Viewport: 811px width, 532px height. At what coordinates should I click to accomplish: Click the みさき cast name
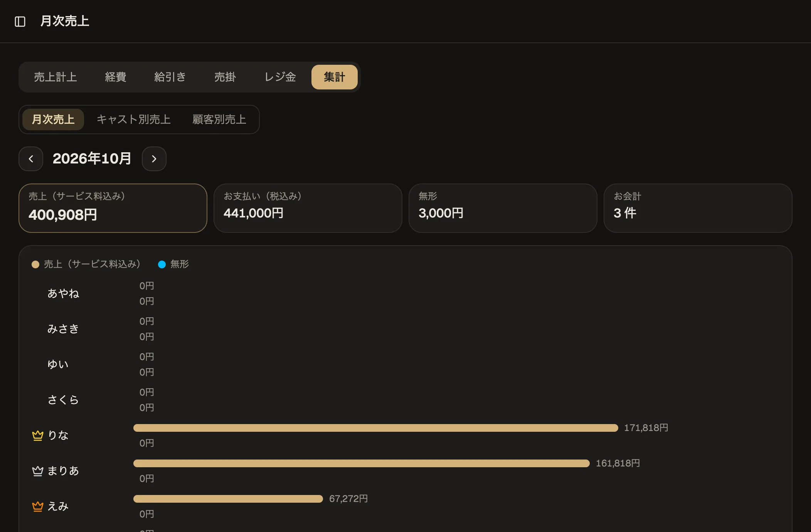tap(63, 329)
